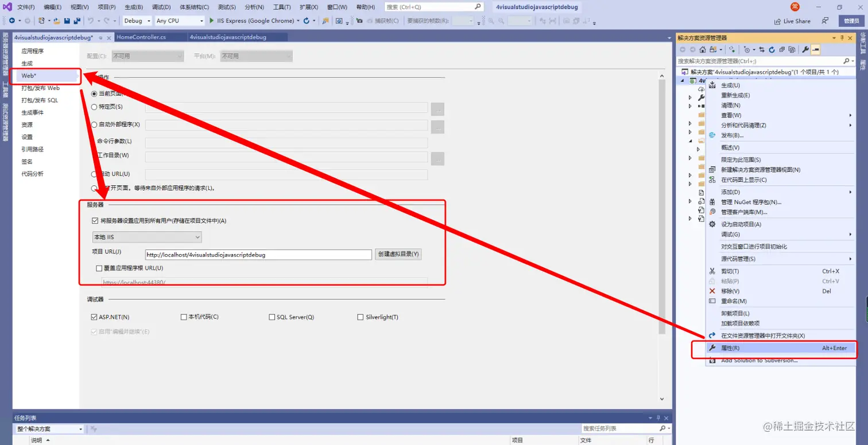Select the 启动外部程序(X) radio button
The height and width of the screenshot is (445, 868).
(x=95, y=124)
